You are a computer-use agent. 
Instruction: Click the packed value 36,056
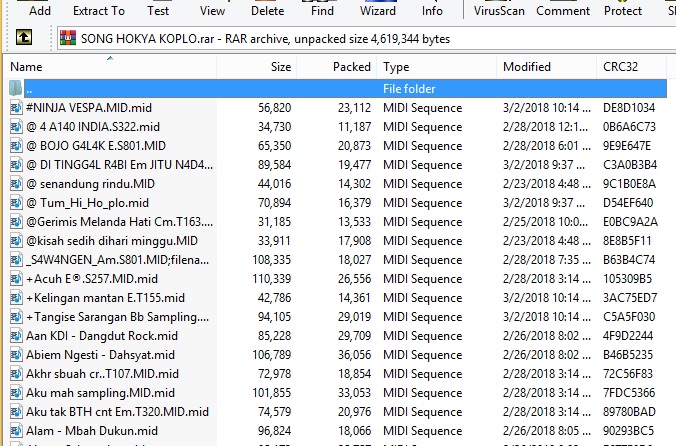[x=354, y=354]
